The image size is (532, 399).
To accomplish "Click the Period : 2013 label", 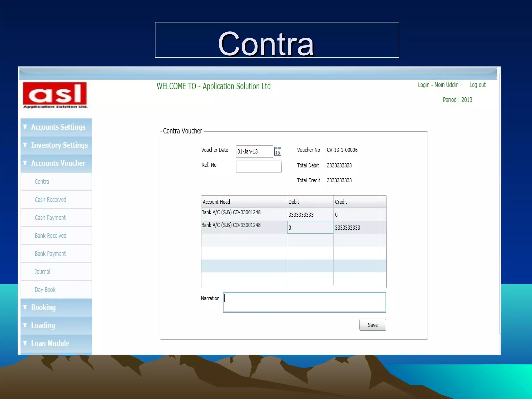I will click(457, 100).
